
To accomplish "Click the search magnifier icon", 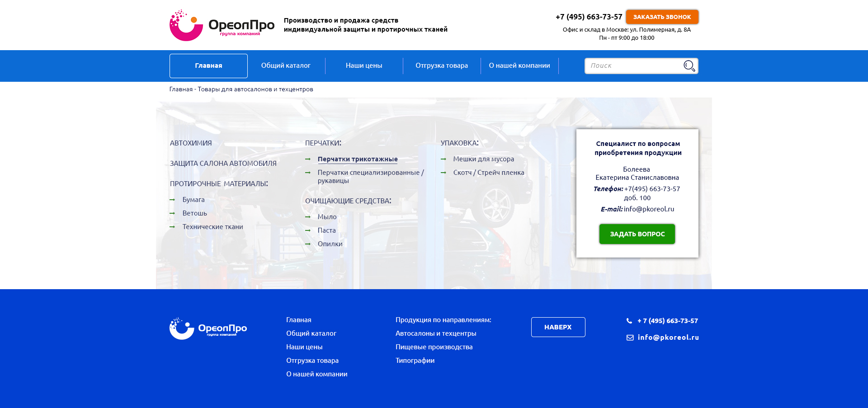I will 689,66.
